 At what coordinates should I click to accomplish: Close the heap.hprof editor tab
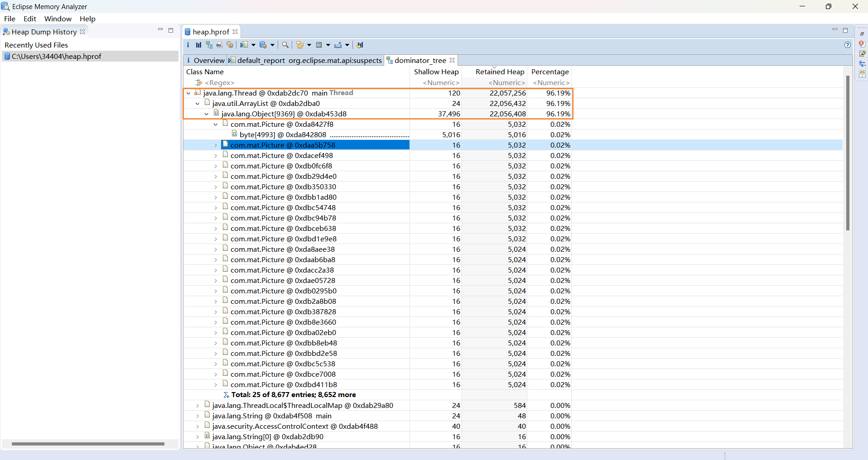[x=235, y=32]
